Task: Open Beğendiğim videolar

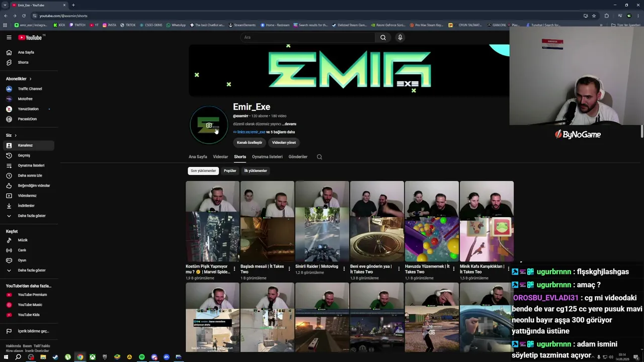Action: click(x=29, y=186)
